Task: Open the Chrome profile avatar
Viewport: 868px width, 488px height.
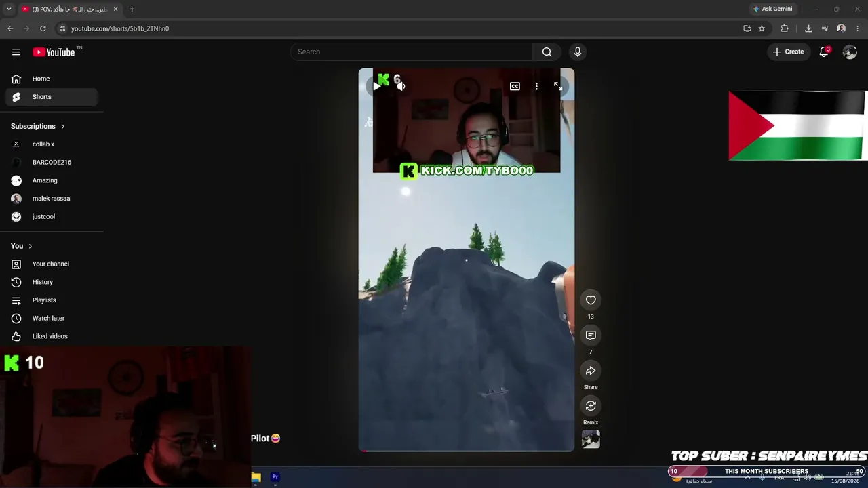Action: click(x=841, y=28)
